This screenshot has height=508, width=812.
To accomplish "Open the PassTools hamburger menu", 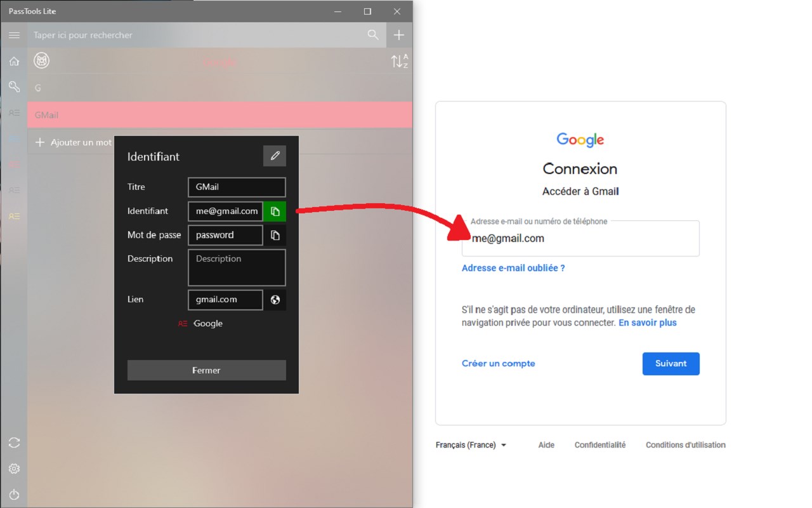I will coord(14,35).
